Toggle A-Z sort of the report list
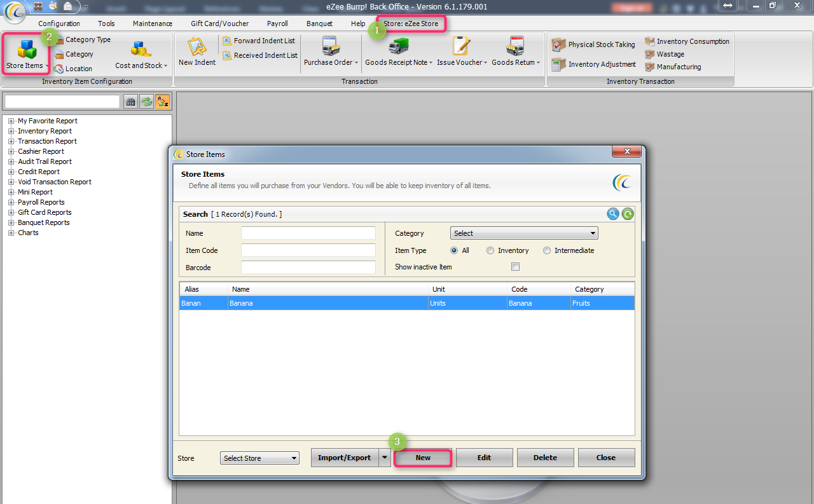The height and width of the screenshot is (504, 814). (163, 102)
